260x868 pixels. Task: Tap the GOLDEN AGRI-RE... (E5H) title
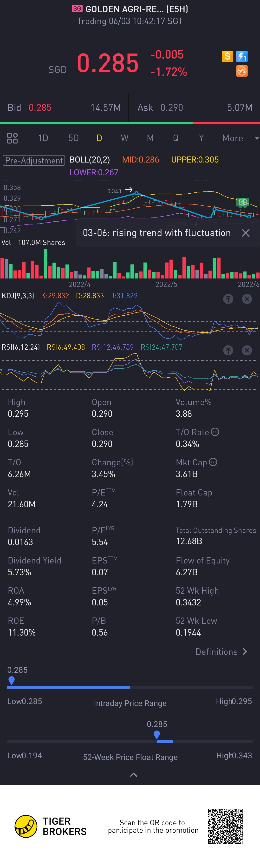coord(137,9)
